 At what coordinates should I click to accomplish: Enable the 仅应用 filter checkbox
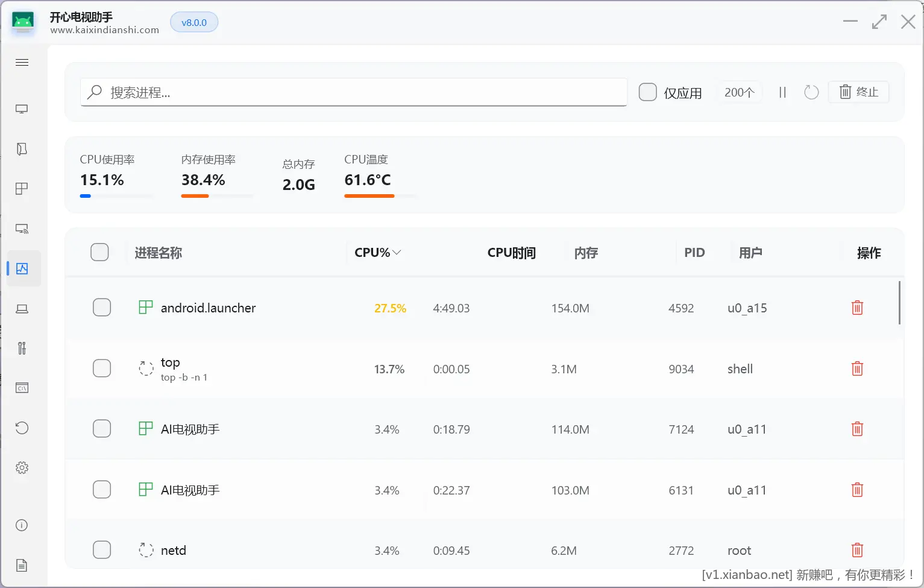click(647, 92)
